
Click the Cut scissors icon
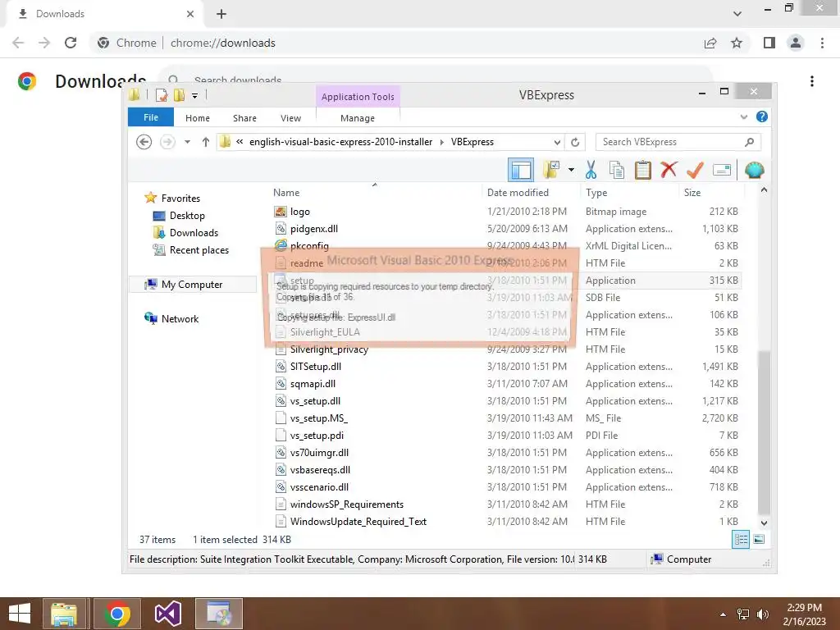pyautogui.click(x=591, y=171)
